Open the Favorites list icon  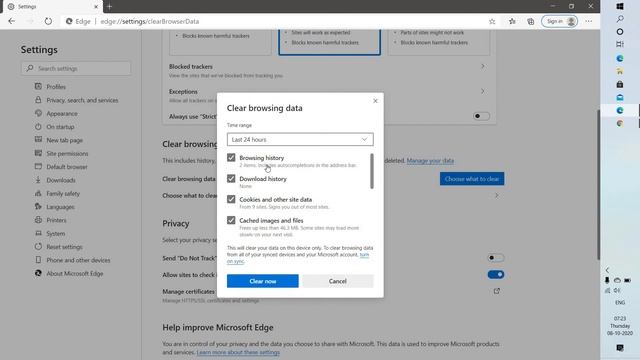(x=512, y=21)
